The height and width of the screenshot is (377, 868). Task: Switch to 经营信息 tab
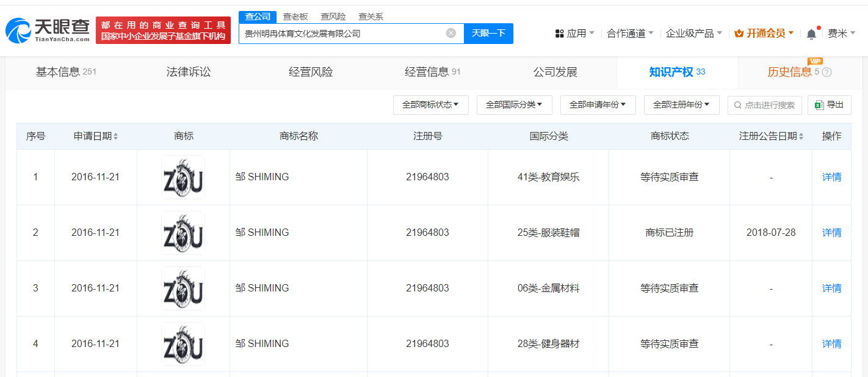432,72
